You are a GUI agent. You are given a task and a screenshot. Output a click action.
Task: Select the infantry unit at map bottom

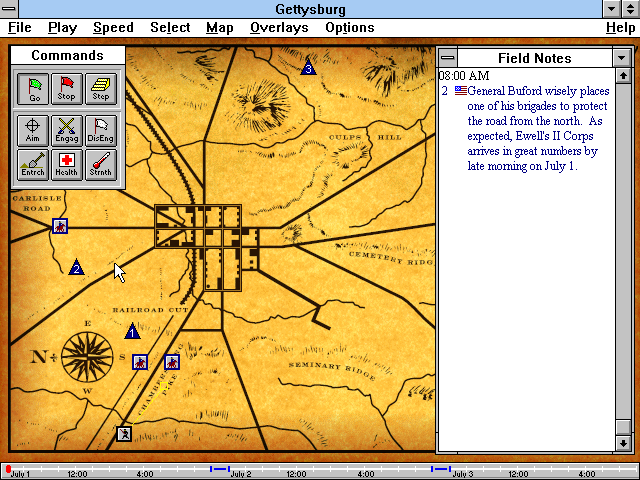[x=124, y=434]
